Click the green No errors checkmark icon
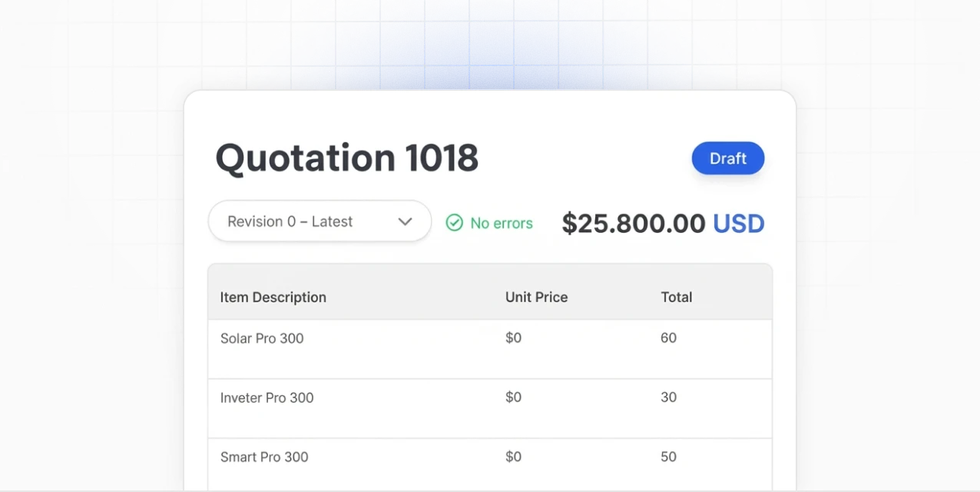This screenshot has height=492, width=980. click(455, 223)
